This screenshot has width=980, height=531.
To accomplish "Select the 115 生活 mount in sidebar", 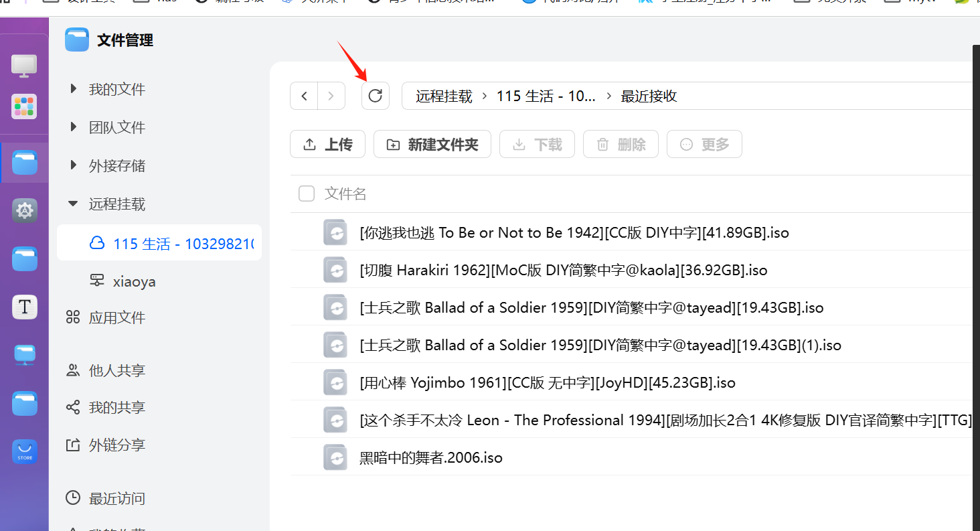I will [159, 242].
